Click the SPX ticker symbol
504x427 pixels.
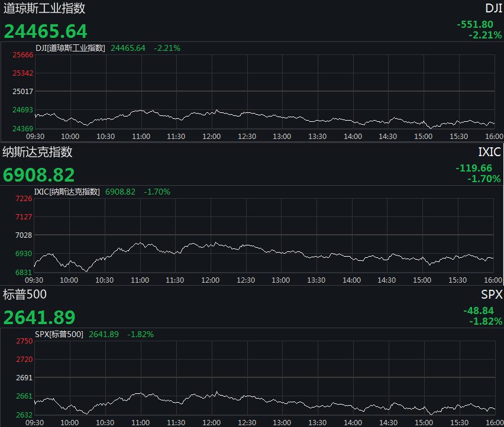492,295
